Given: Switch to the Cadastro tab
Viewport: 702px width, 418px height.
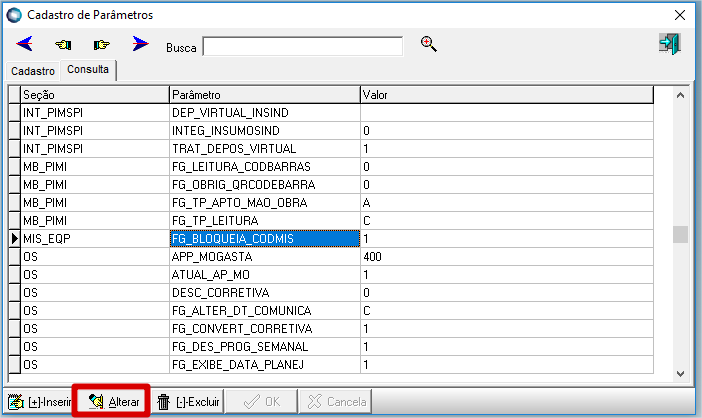Looking at the screenshot, I should pyautogui.click(x=33, y=71).
